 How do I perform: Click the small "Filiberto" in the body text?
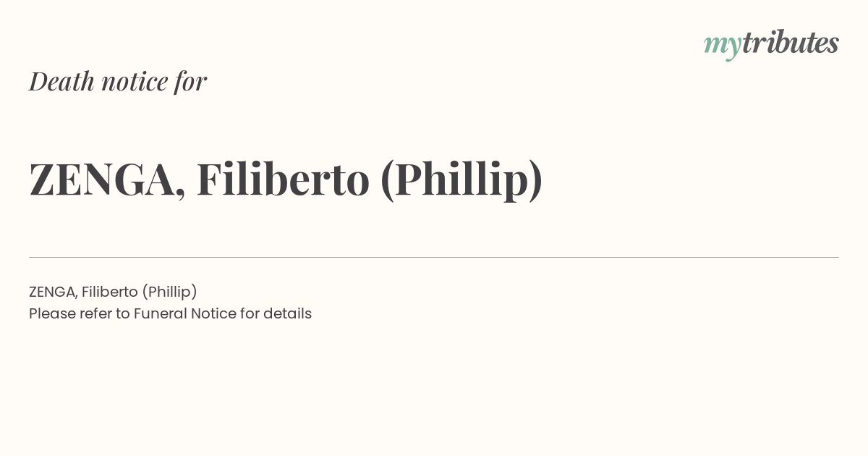(109, 292)
